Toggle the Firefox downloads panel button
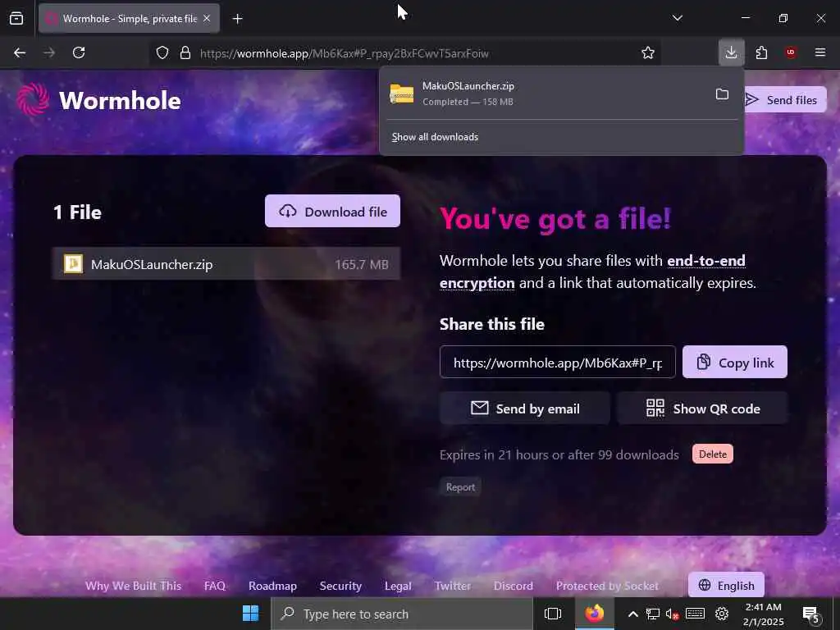840x630 pixels. [731, 52]
